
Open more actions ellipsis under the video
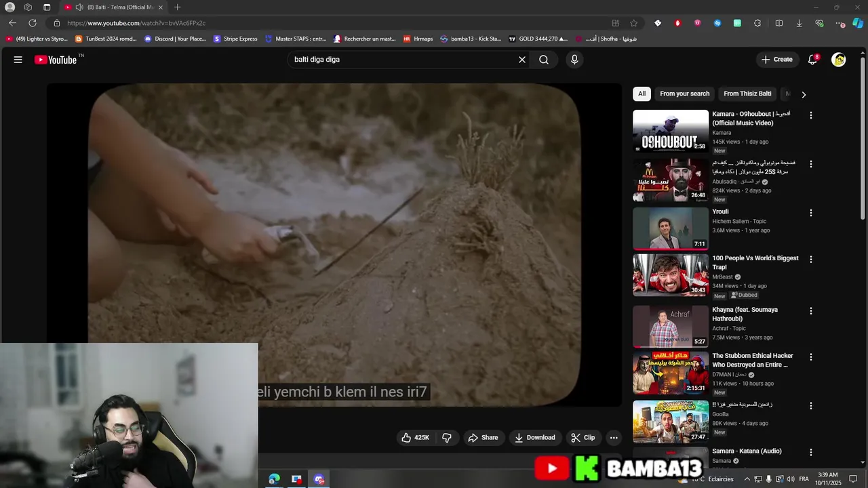[x=614, y=438]
